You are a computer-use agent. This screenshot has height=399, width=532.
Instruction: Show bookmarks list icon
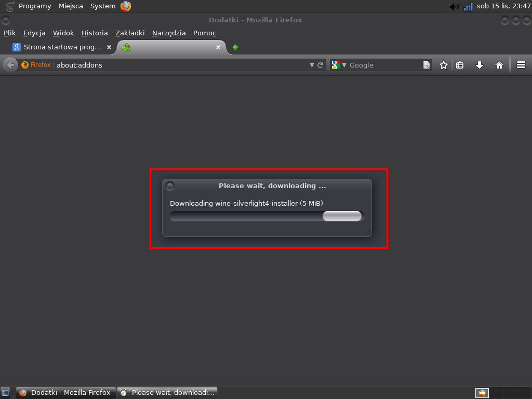tap(460, 65)
